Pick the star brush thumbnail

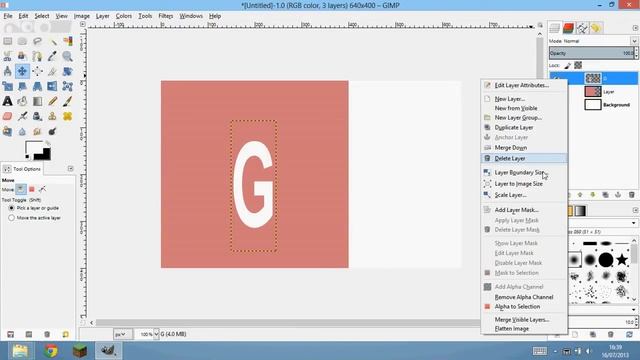621,259
